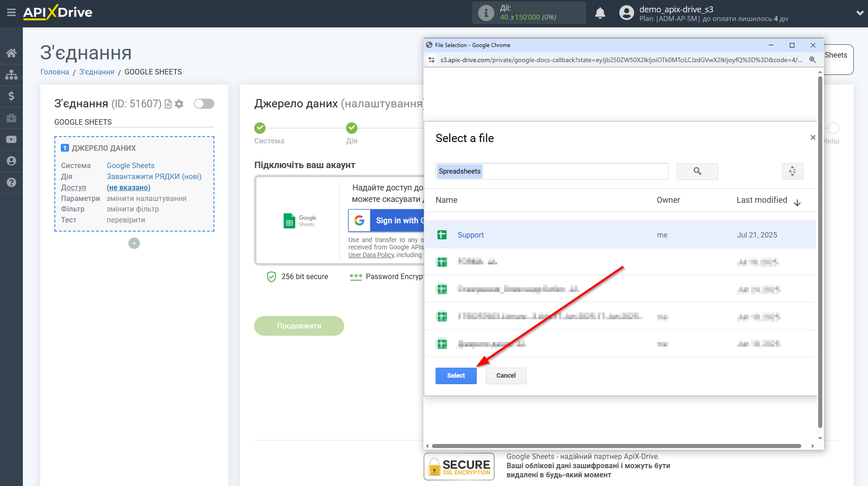Open the connection document icon
Screen dimensions: 868x486
click(168, 104)
